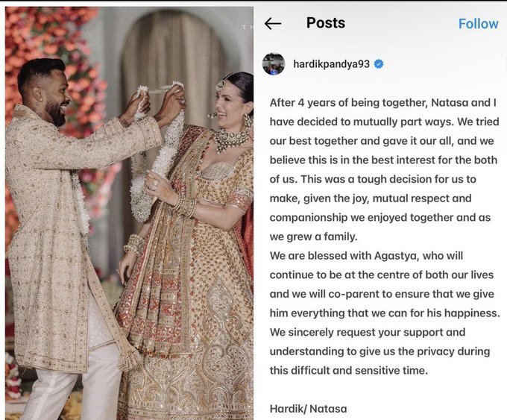
Task: Select the Posts header title
Action: (326, 23)
